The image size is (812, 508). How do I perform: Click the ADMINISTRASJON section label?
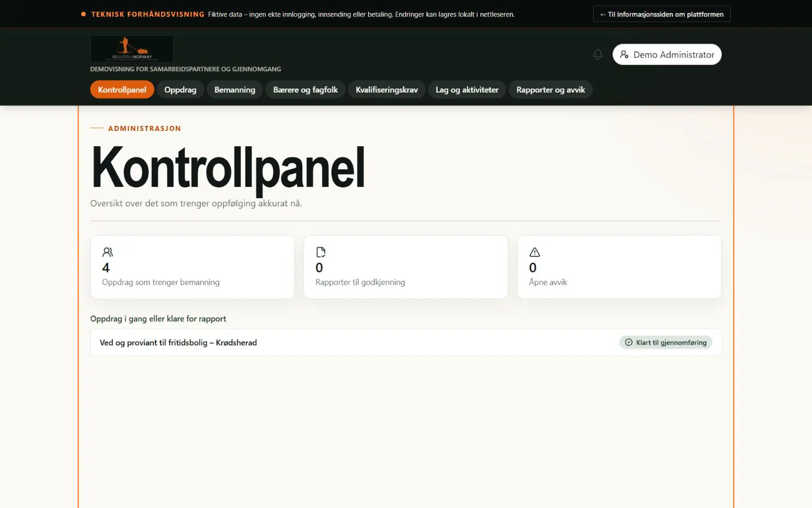pyautogui.click(x=144, y=129)
